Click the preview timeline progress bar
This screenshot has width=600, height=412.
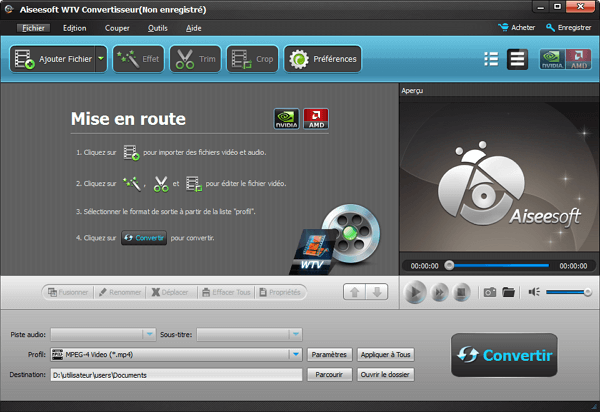tap(499, 265)
